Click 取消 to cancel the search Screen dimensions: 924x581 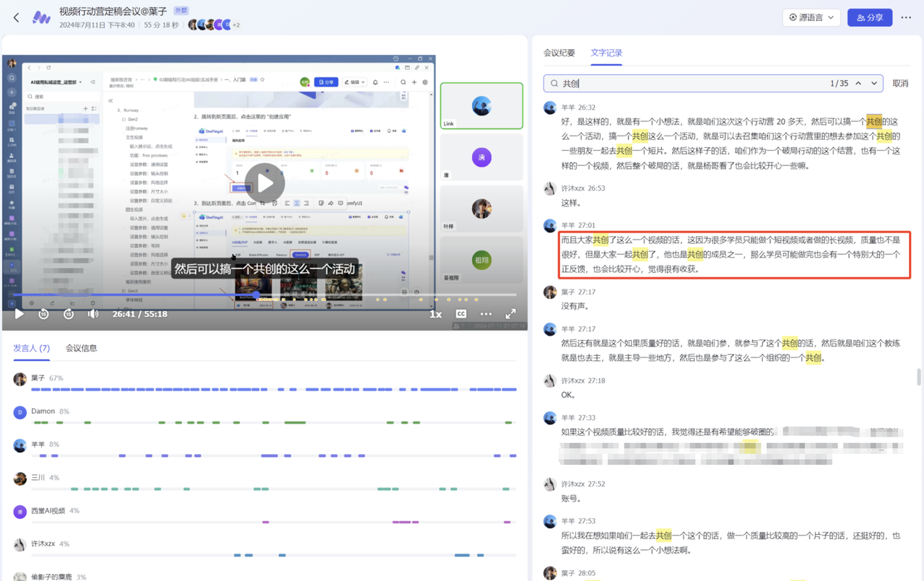point(900,84)
